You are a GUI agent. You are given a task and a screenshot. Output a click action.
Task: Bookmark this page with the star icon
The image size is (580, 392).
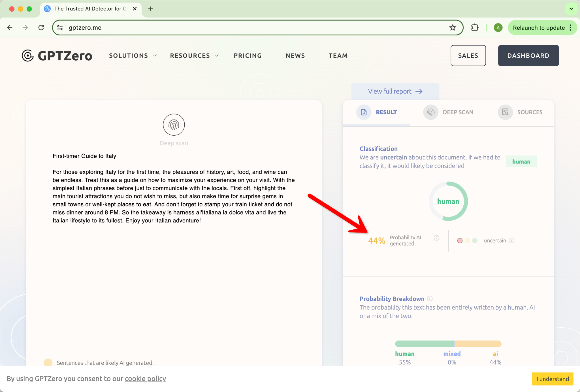[453, 27]
